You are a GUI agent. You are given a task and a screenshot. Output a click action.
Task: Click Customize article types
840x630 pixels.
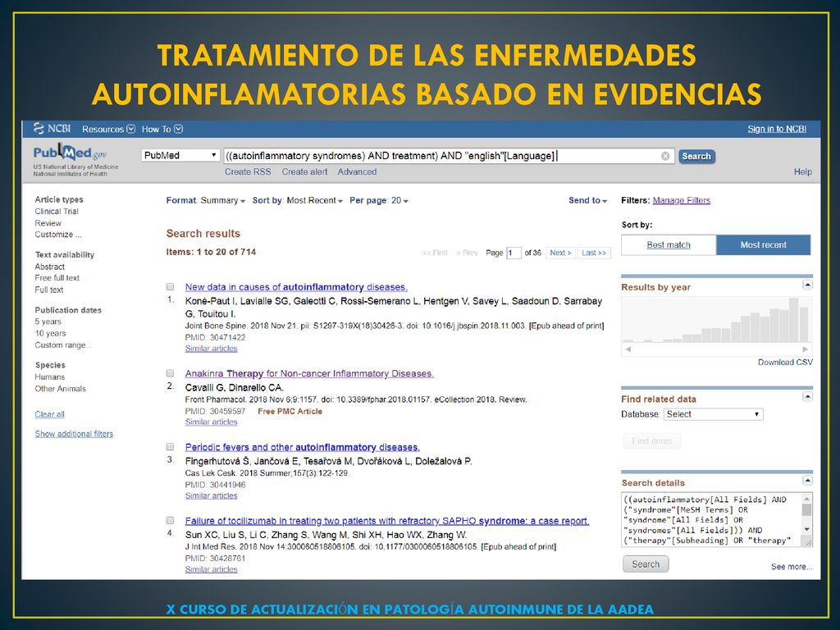58,235
